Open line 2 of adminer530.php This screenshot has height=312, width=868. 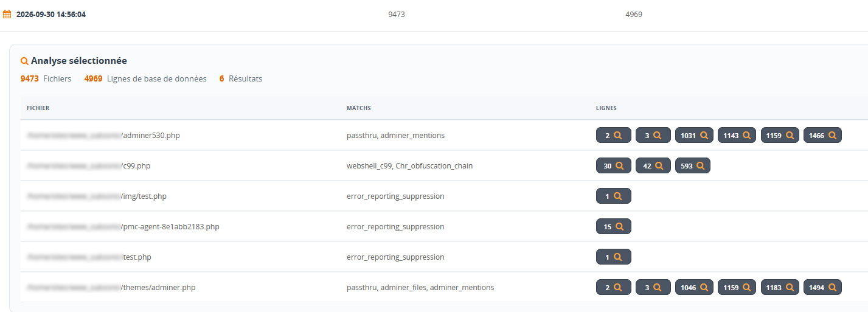(x=613, y=136)
